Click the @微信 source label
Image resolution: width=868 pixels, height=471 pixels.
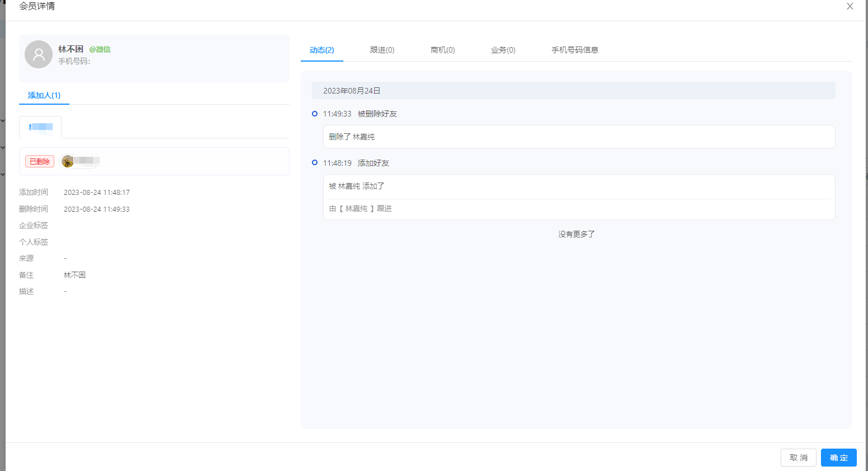(x=100, y=49)
